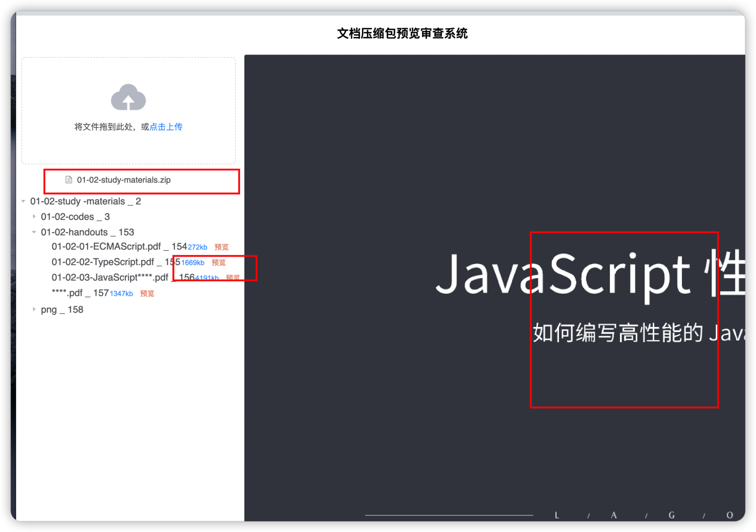Collapse the 01-02-study -materials _ 2 folder
Screen dimensions: 756x532
[23, 201]
